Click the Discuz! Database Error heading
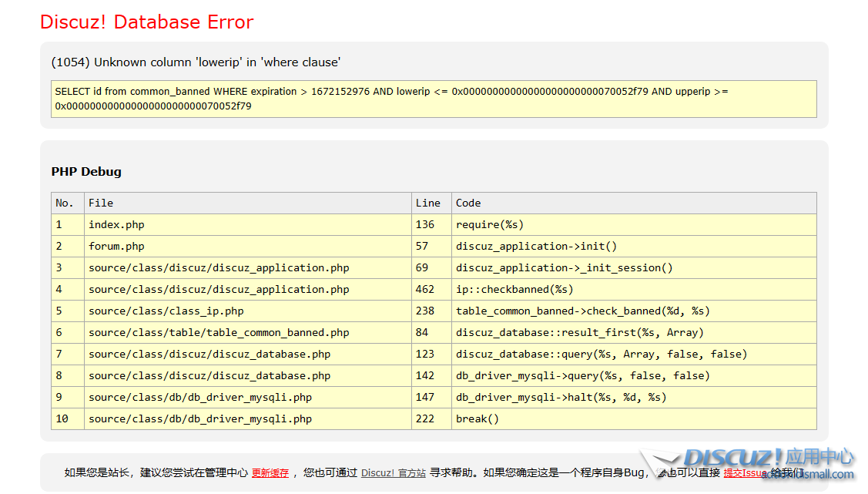 (146, 22)
